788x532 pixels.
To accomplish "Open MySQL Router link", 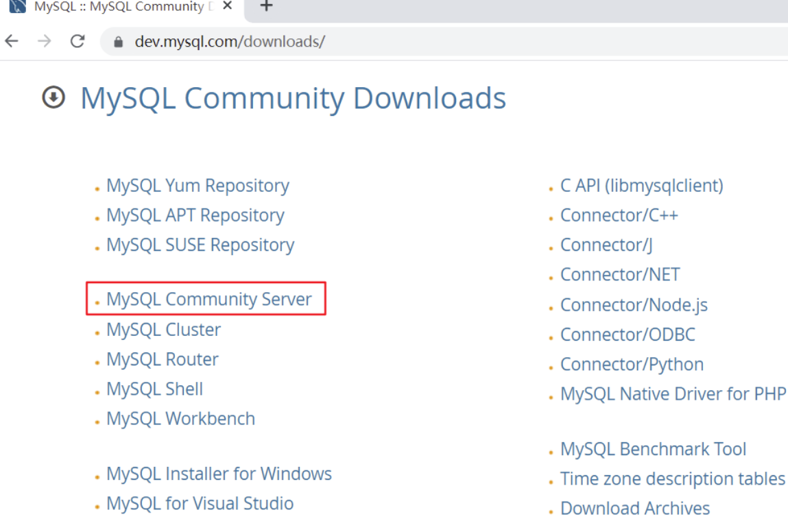I will tap(163, 360).
